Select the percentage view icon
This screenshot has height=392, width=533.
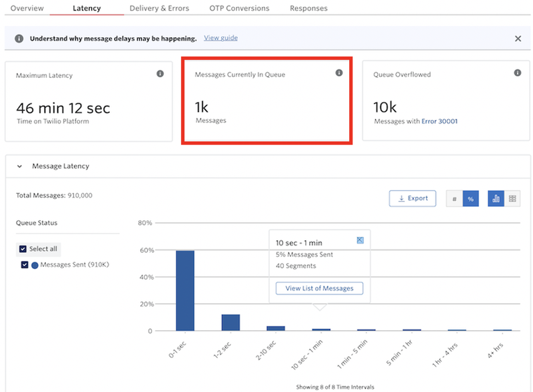471,199
